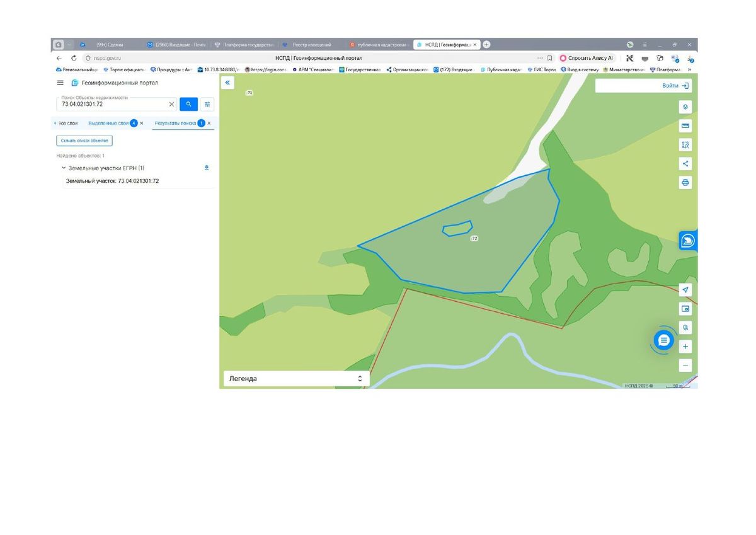Screen dimensions: 756x535
Task: Open the АРМ Специалист bookmark
Action: tap(312, 69)
